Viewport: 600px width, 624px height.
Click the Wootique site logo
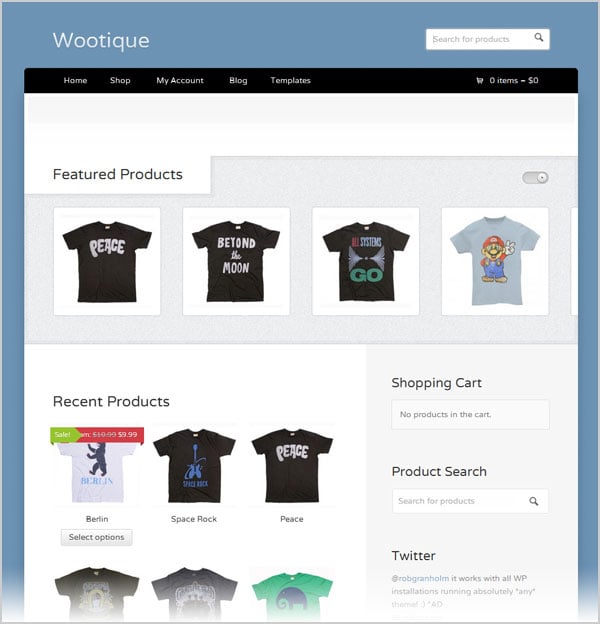coord(101,40)
